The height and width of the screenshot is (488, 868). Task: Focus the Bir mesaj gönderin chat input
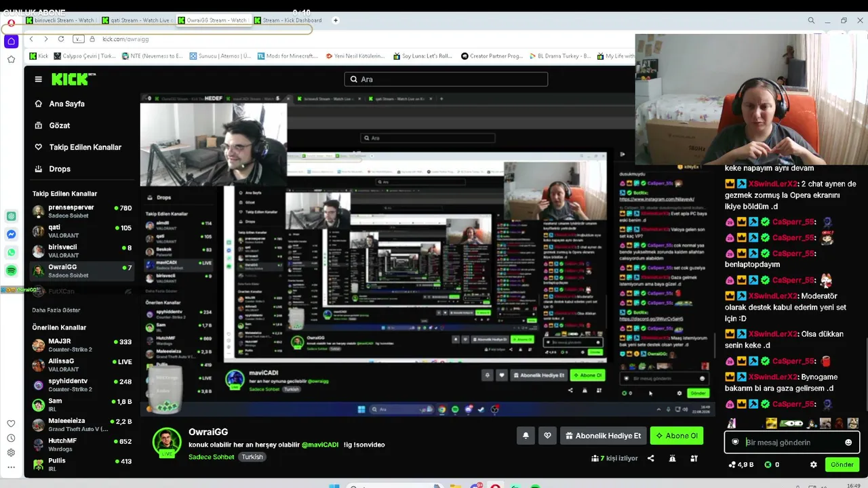tap(792, 443)
